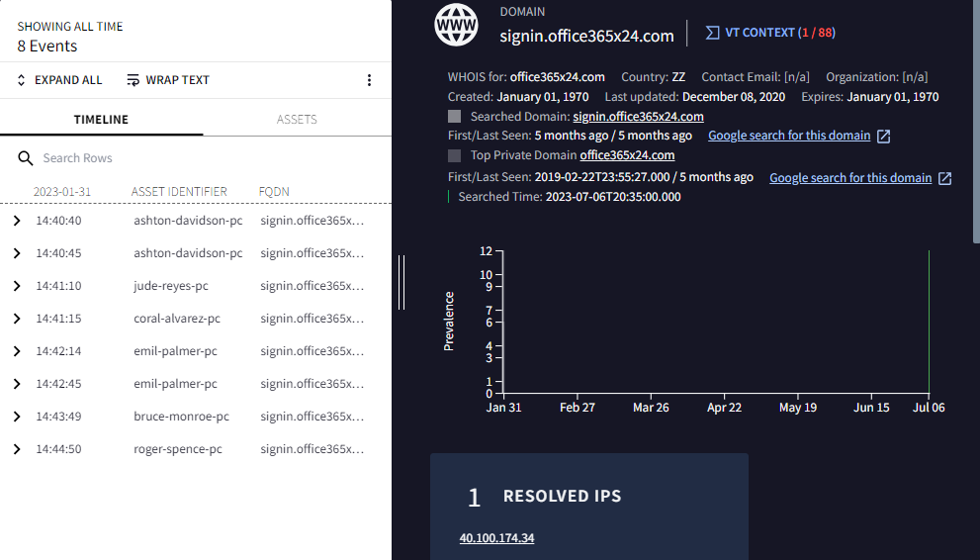980x560 pixels.
Task: Select asset name roger-spence-pc
Action: [177, 449]
